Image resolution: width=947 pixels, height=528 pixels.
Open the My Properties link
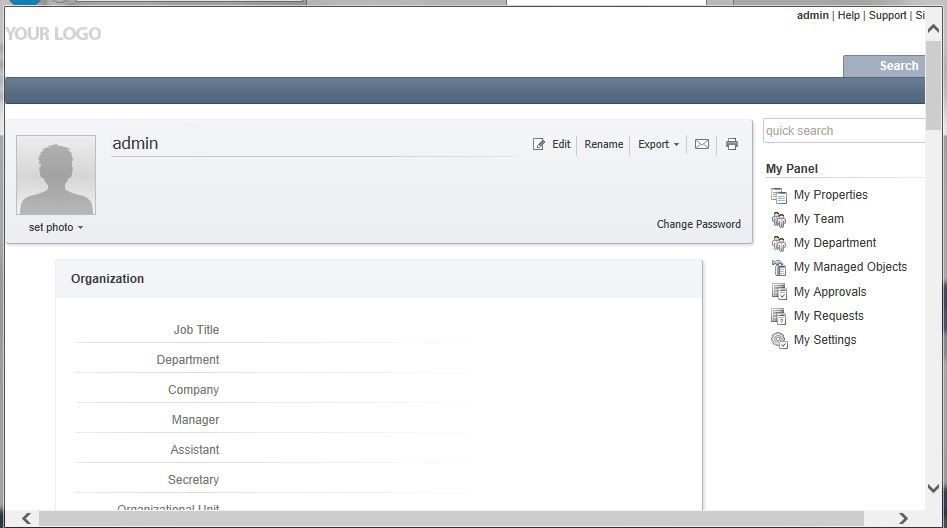pyautogui.click(x=830, y=195)
